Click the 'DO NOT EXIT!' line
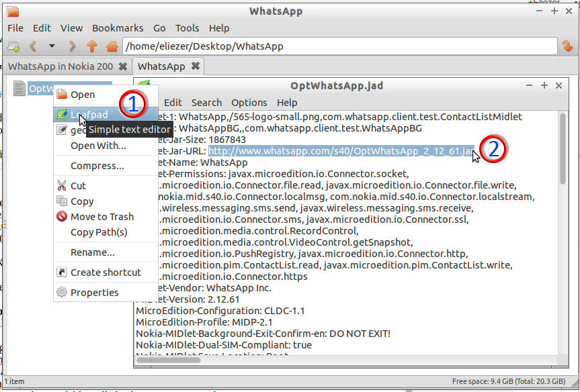The width and height of the screenshot is (580, 392). 263,334
